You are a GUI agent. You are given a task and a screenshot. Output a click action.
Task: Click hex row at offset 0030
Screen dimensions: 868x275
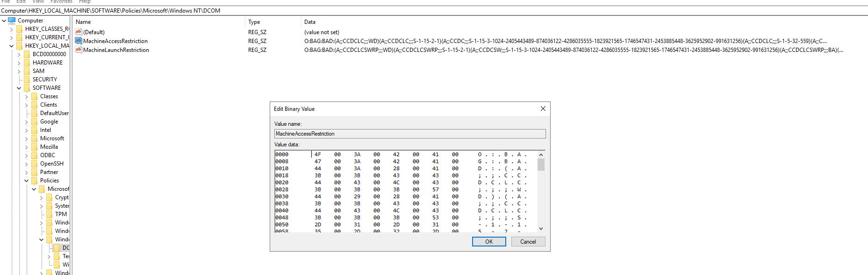pyautogui.click(x=402, y=196)
